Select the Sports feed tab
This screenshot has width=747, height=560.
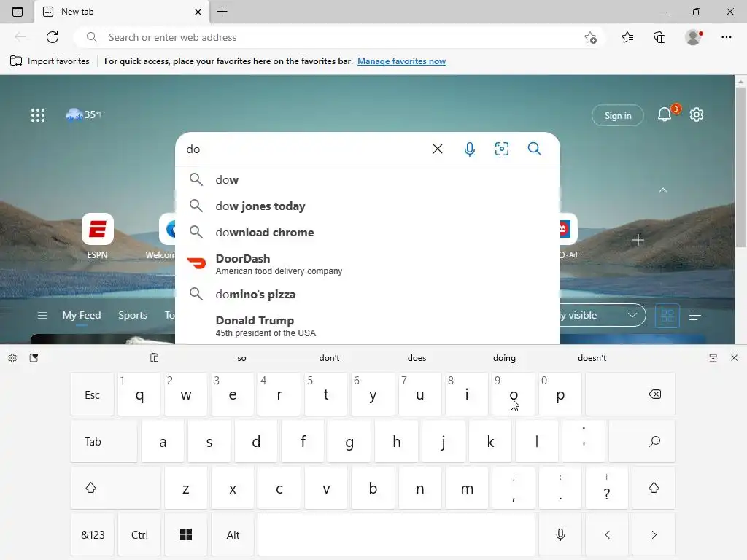133,315
